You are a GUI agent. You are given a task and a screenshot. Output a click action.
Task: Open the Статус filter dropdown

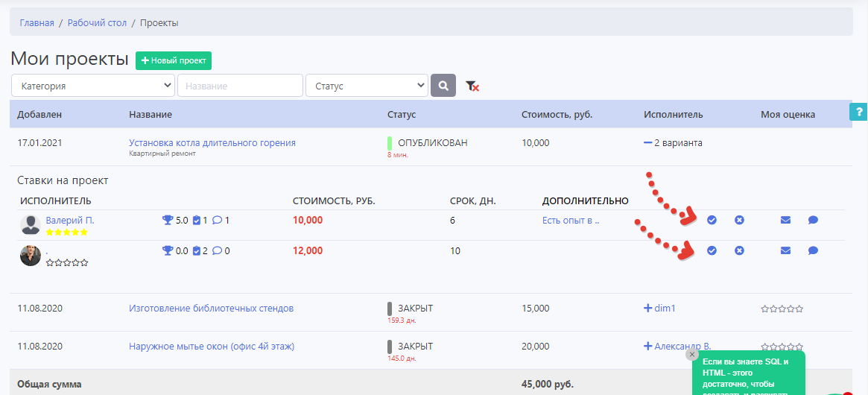point(367,86)
